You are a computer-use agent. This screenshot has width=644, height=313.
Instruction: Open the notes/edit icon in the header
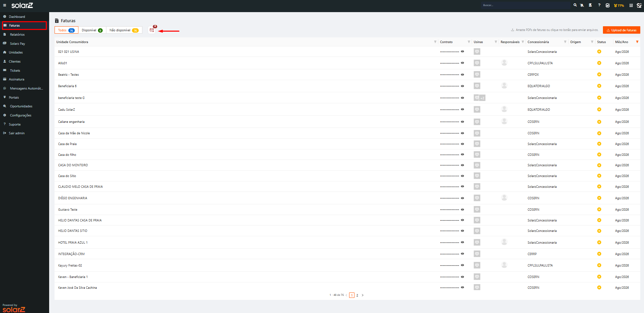click(x=608, y=5)
